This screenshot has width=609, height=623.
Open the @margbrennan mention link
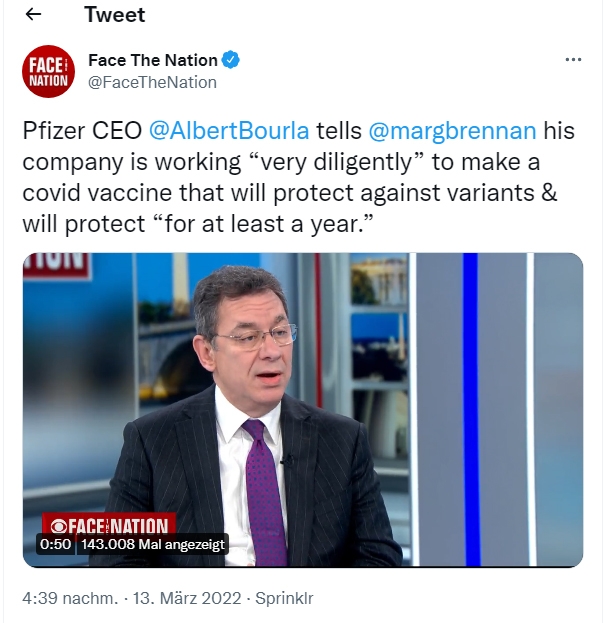(x=452, y=130)
